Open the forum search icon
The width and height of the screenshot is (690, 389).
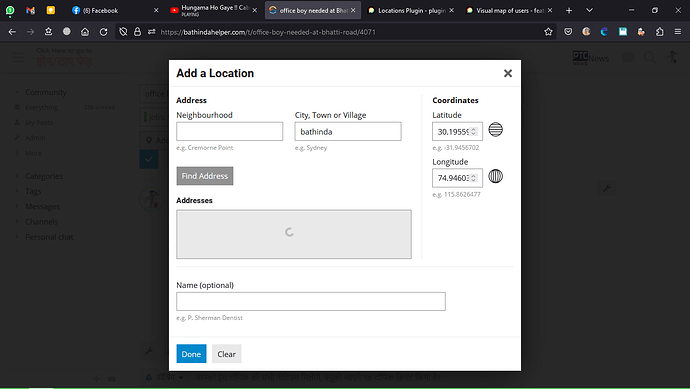tap(649, 58)
